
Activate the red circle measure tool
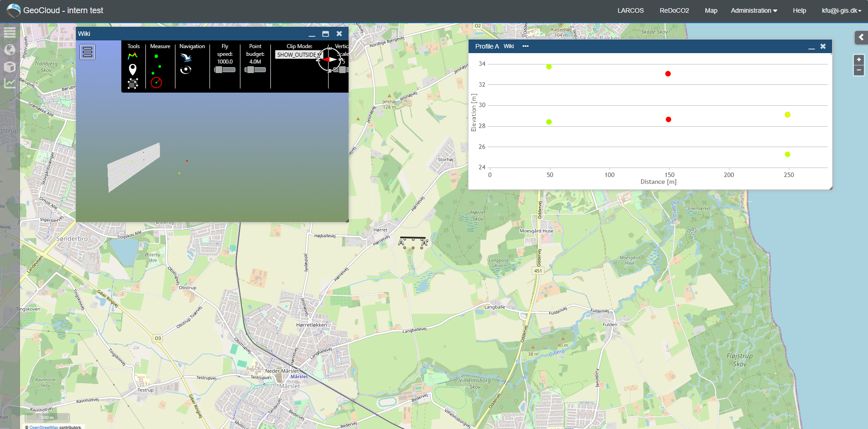[x=156, y=82]
